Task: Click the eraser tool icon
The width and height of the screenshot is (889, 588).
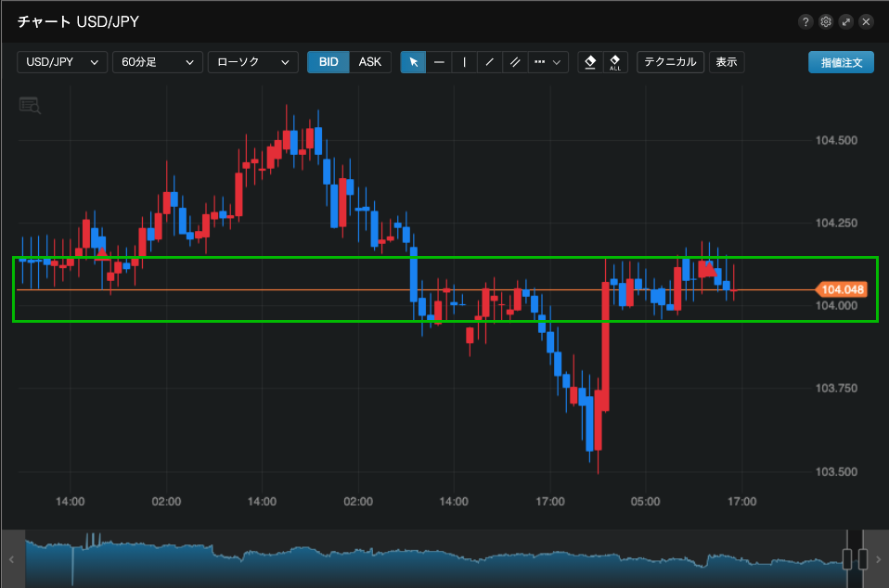Action: coord(589,62)
